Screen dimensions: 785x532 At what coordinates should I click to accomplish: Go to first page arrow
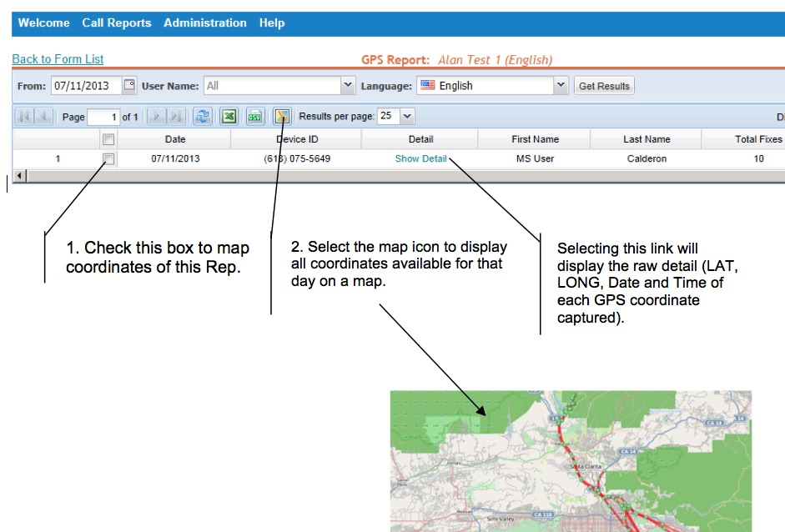[24, 117]
